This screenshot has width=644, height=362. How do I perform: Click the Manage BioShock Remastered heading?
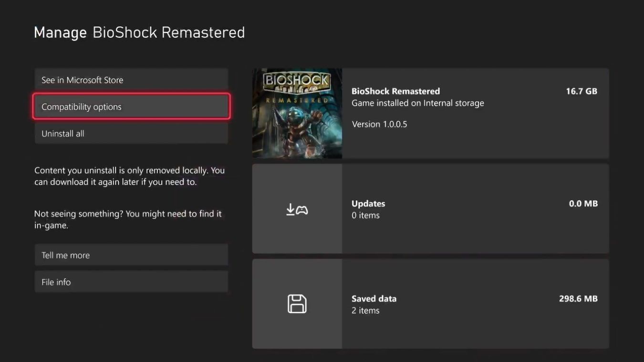click(x=139, y=32)
